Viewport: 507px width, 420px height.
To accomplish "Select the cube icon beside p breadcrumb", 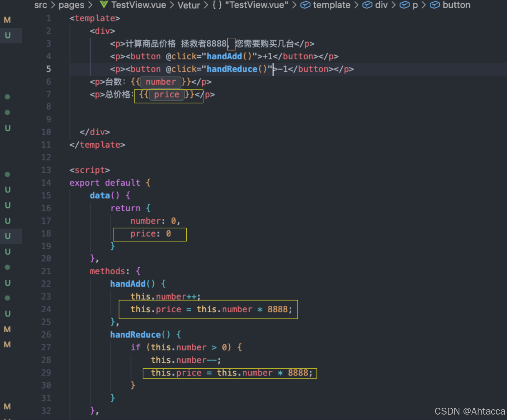I will (x=405, y=5).
